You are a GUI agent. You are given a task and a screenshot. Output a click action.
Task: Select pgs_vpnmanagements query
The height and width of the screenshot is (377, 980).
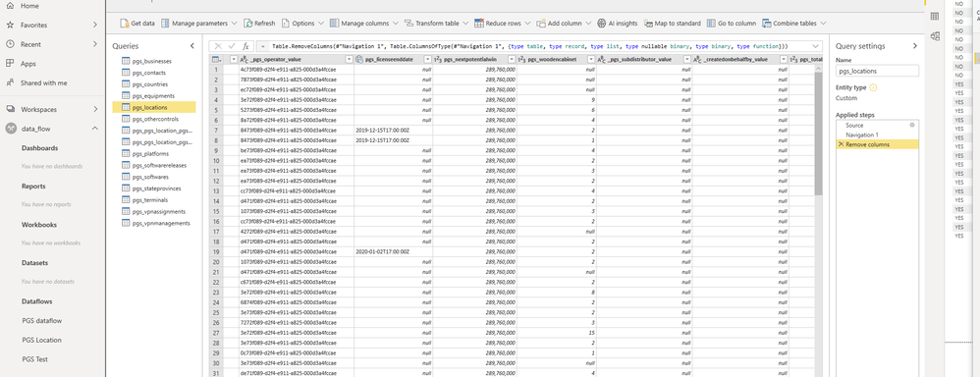tap(154, 223)
